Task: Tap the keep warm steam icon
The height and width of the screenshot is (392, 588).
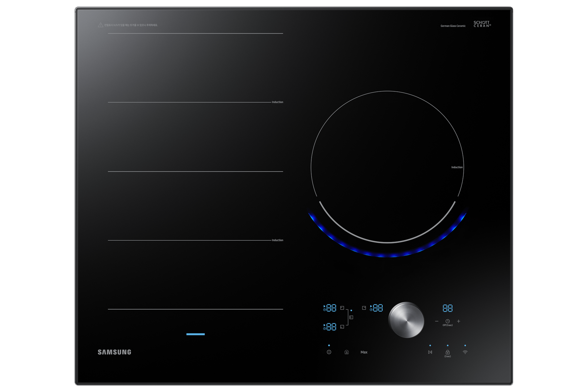Action: tap(346, 352)
